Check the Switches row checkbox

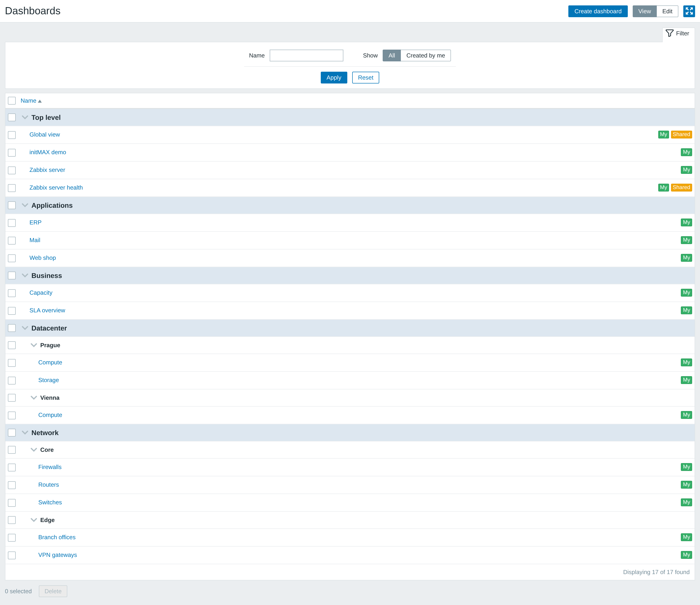coord(12,503)
